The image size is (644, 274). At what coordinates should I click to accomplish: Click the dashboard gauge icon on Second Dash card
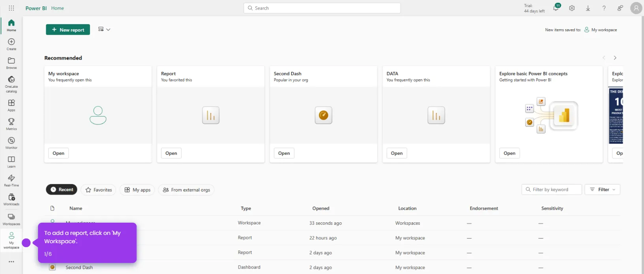coord(324,115)
